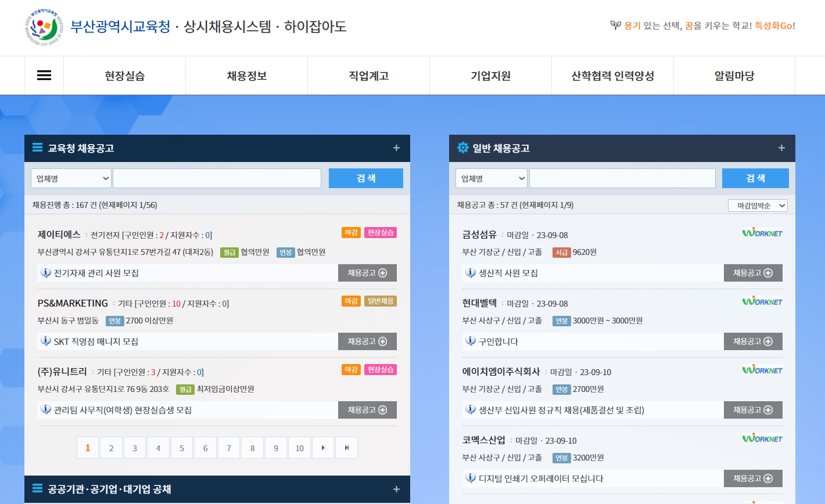Expand 일반 채용공고 panel with plus icon
Viewport: 825px width, 504px height.
(781, 148)
